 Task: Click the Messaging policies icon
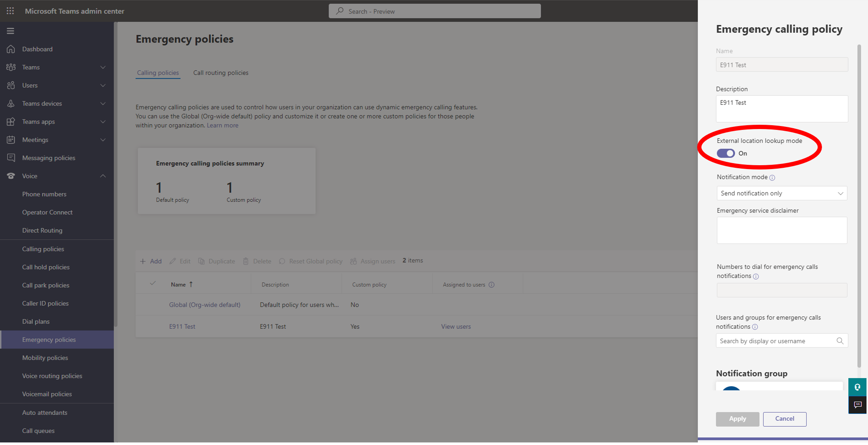coord(11,158)
